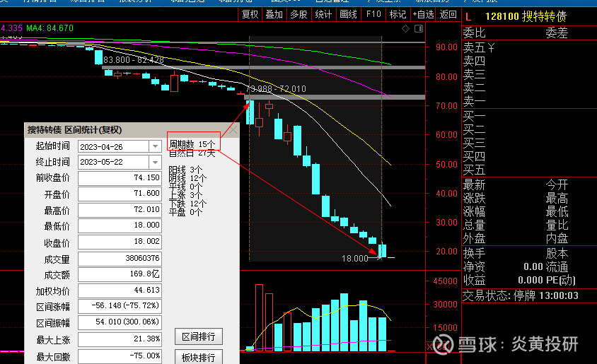597x364 pixels.
Task: Open the 画线 drawing tool
Action: (348, 14)
